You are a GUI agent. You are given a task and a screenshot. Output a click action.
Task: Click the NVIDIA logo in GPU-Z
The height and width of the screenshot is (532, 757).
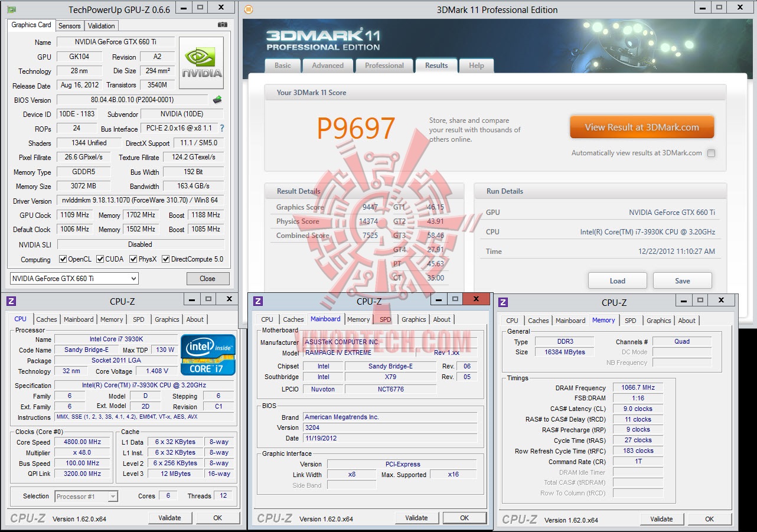pyautogui.click(x=201, y=63)
